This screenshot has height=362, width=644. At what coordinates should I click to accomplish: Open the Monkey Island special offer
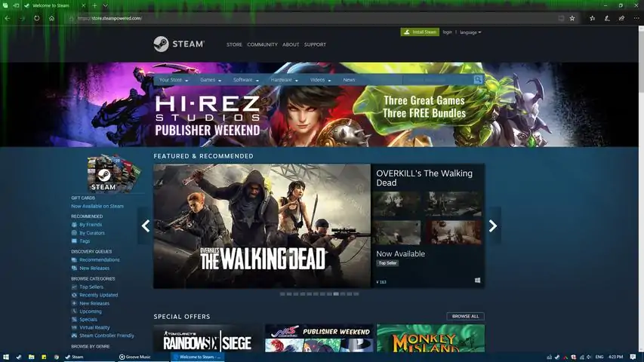tap(430, 339)
